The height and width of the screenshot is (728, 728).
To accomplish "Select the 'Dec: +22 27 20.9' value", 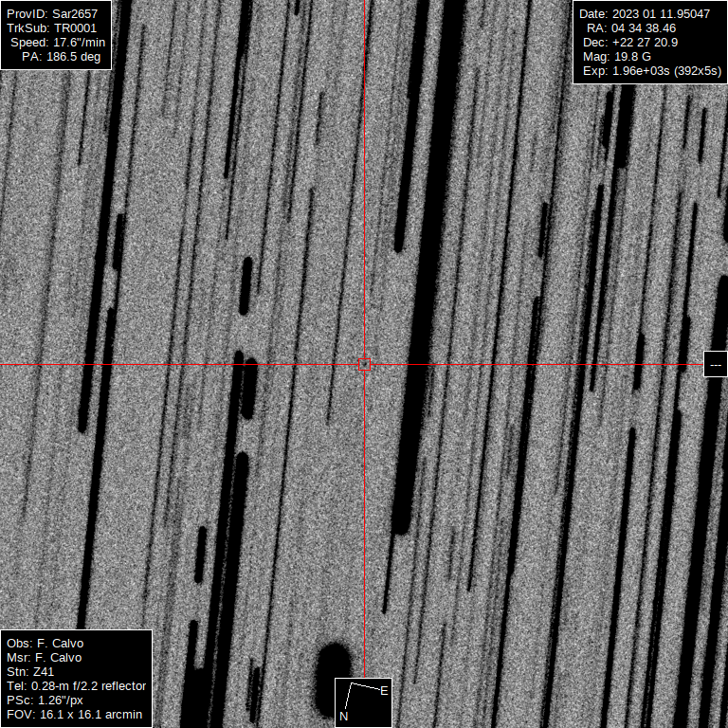I will pyautogui.click(x=630, y=43).
